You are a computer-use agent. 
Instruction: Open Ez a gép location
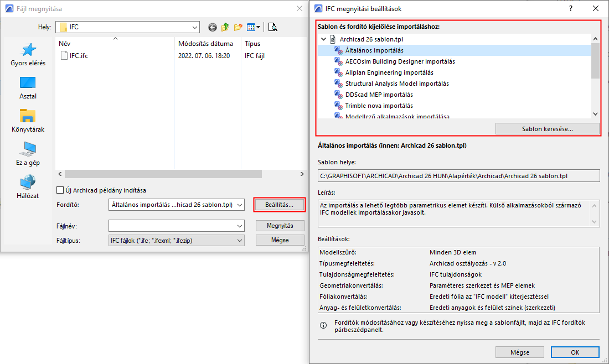tap(28, 154)
